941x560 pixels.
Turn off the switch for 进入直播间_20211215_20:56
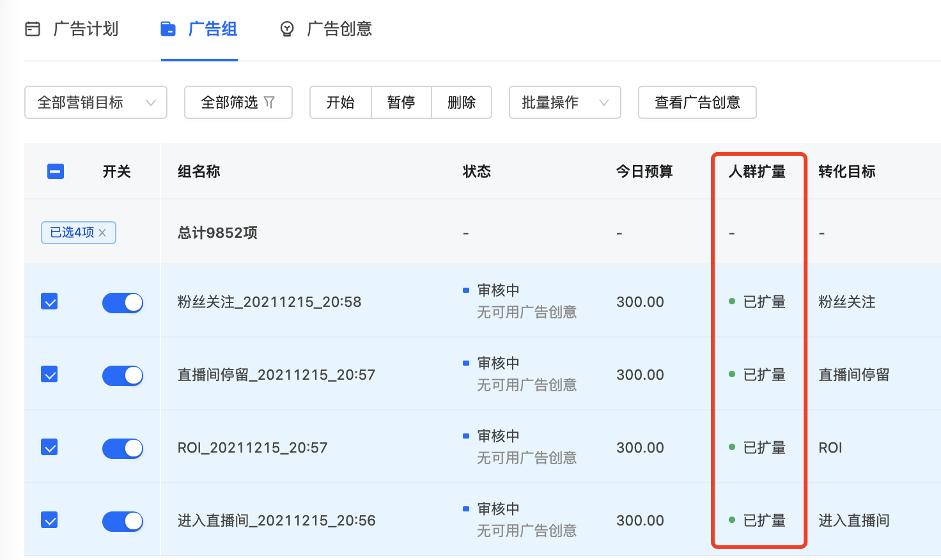(x=123, y=521)
